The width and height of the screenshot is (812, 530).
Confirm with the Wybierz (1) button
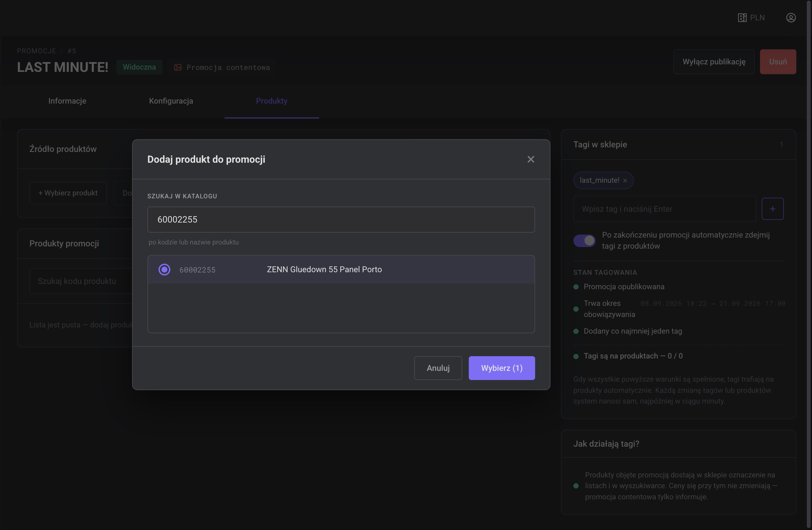[x=501, y=368]
